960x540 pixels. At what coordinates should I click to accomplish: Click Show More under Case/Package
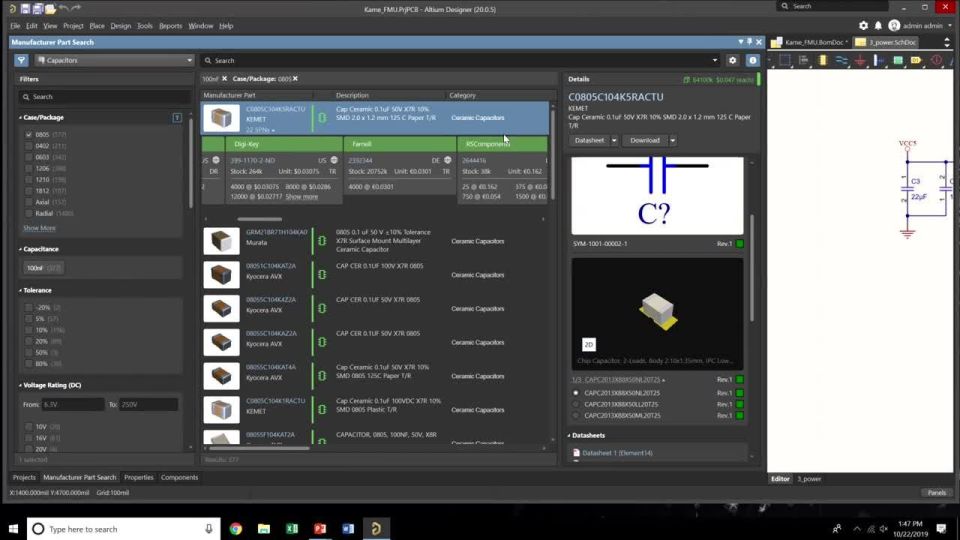(x=39, y=228)
